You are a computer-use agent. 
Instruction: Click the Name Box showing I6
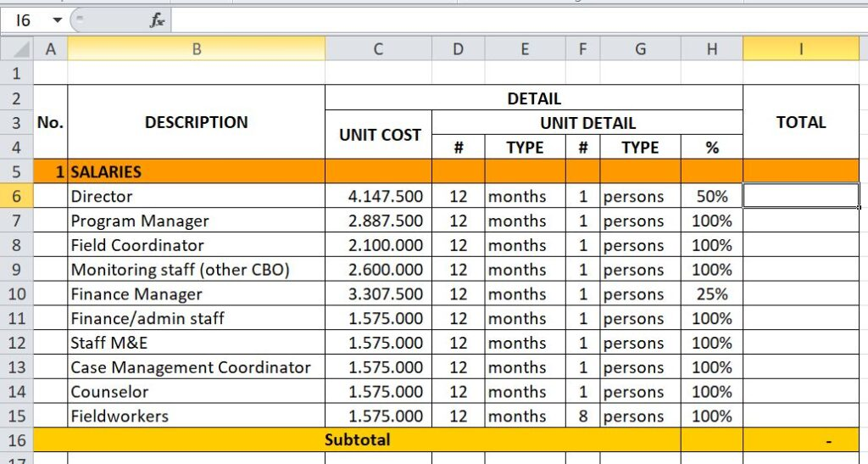click(24, 20)
